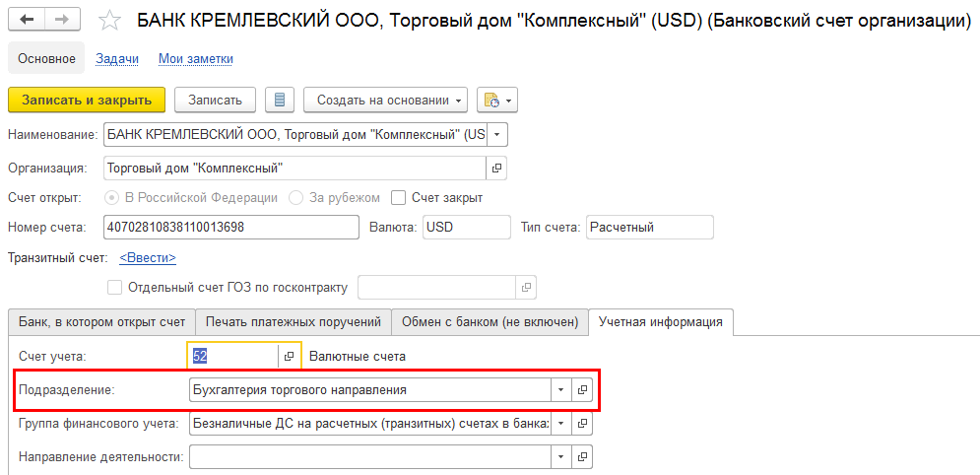Image resolution: width=980 pixels, height=475 pixels.
Task: Switch to Печать платежных поручений tab
Action: point(293,322)
